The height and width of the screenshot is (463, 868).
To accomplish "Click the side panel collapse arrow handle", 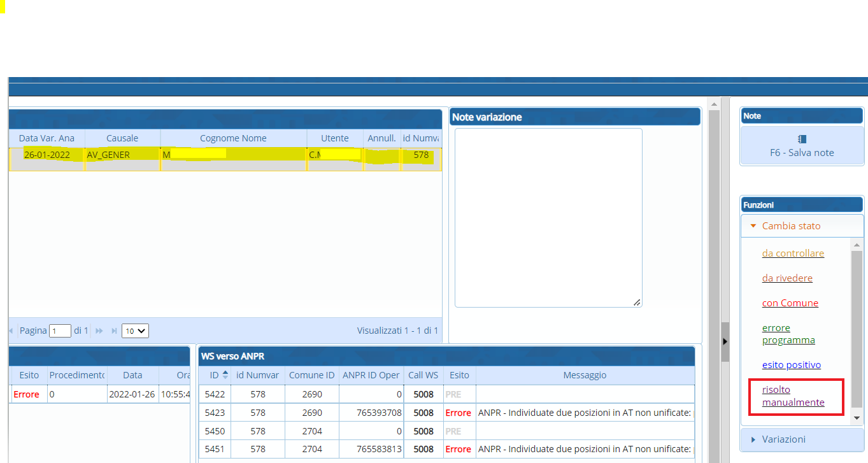I will [725, 342].
